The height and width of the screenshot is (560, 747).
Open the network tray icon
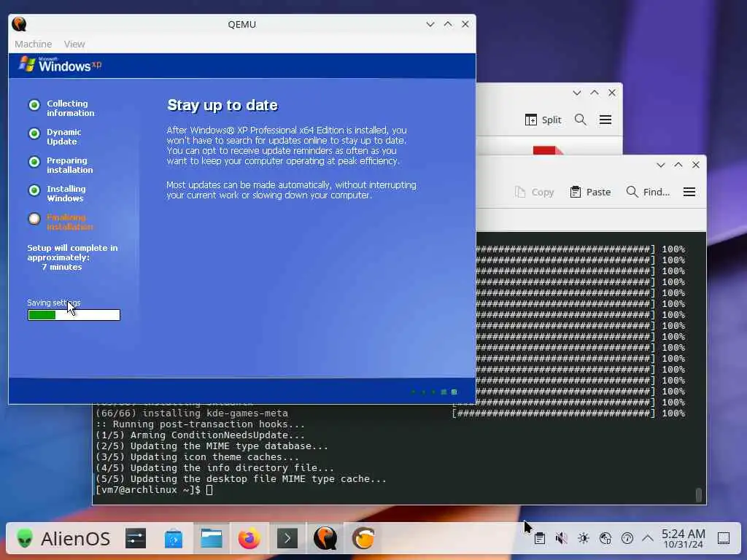605,539
